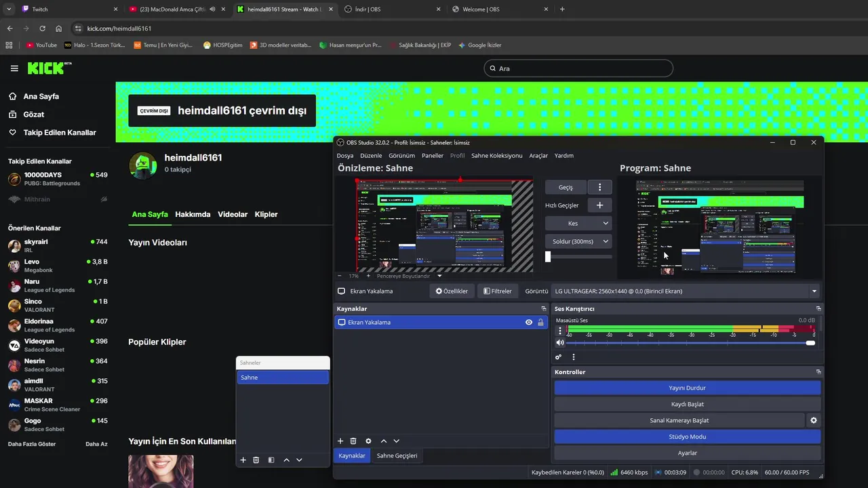Viewport: 868px width, 488px height.
Task: Mute Masaüstü Ses with speaker icon
Action: tap(560, 343)
